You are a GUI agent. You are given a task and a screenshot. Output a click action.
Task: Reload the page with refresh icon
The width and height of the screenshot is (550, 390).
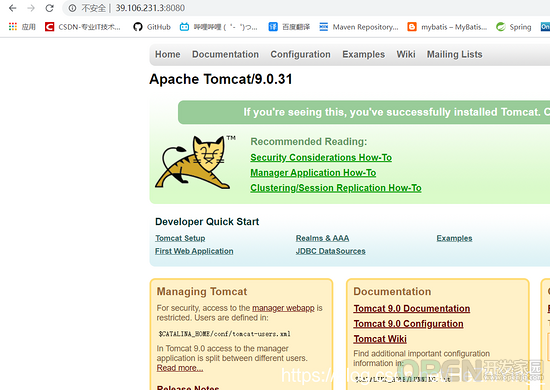(x=49, y=8)
